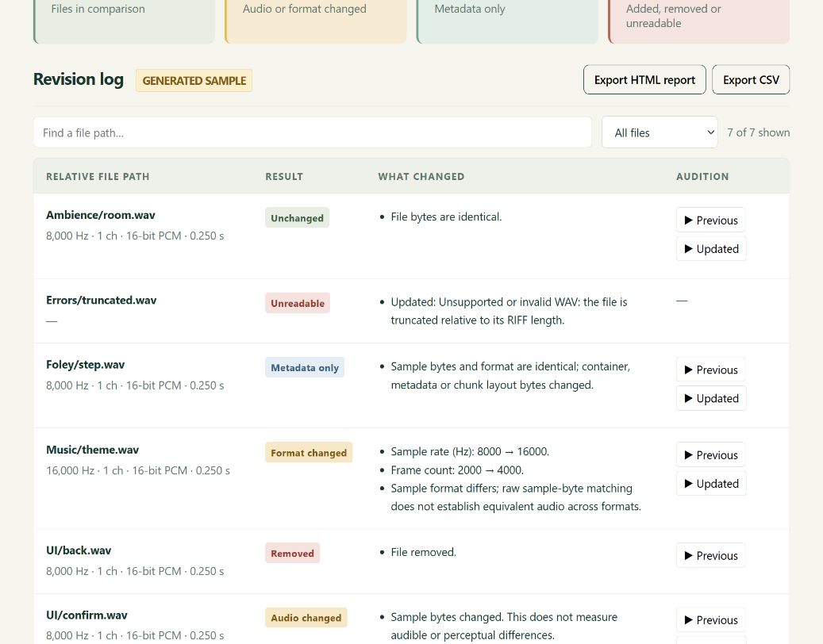
Task: Click the Unchanged result badge
Action: tap(297, 217)
